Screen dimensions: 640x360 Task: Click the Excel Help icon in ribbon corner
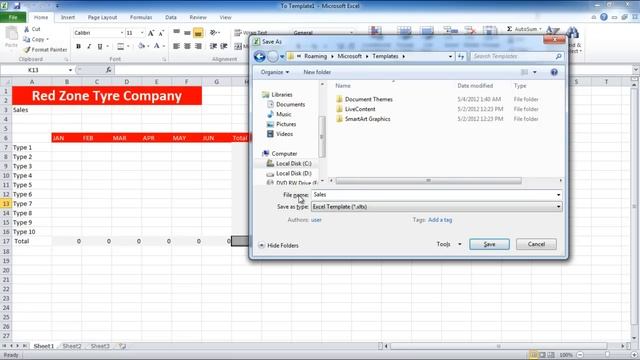click(604, 17)
